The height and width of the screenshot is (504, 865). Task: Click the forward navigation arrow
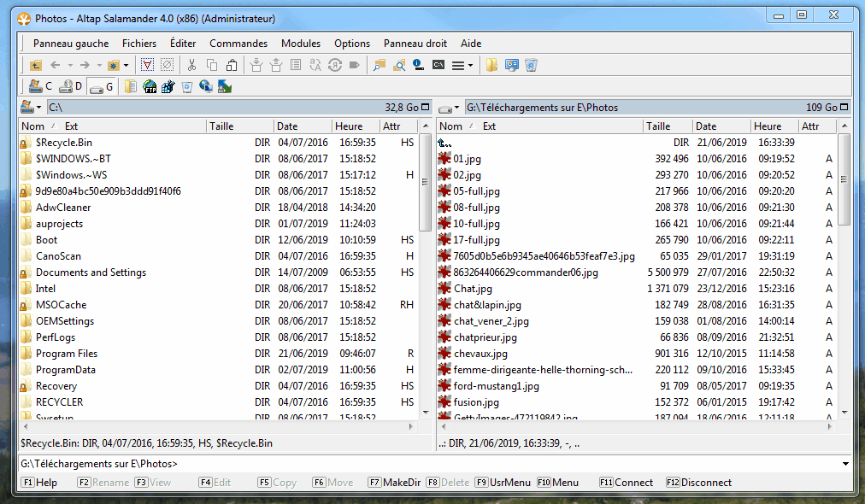pyautogui.click(x=85, y=65)
